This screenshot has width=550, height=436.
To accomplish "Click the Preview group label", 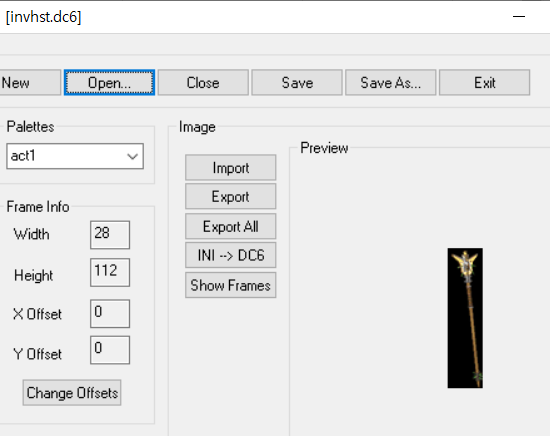I will (x=324, y=148).
